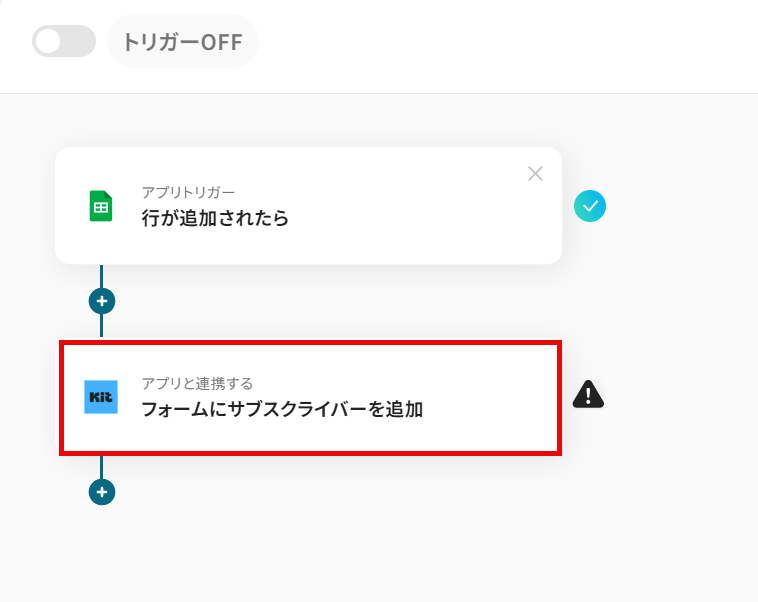
Task: Open the 行が追加されたら trigger step
Action: coord(215,218)
